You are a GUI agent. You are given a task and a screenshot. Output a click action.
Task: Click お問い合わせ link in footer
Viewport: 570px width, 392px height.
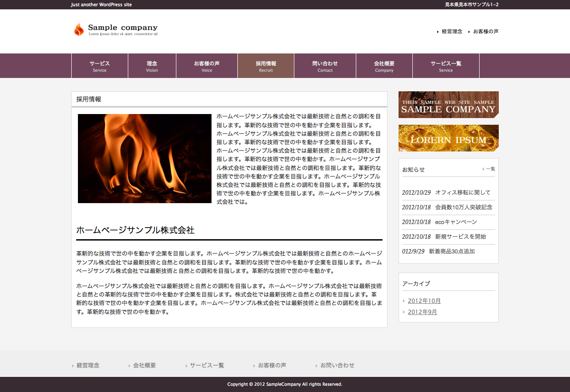click(337, 365)
